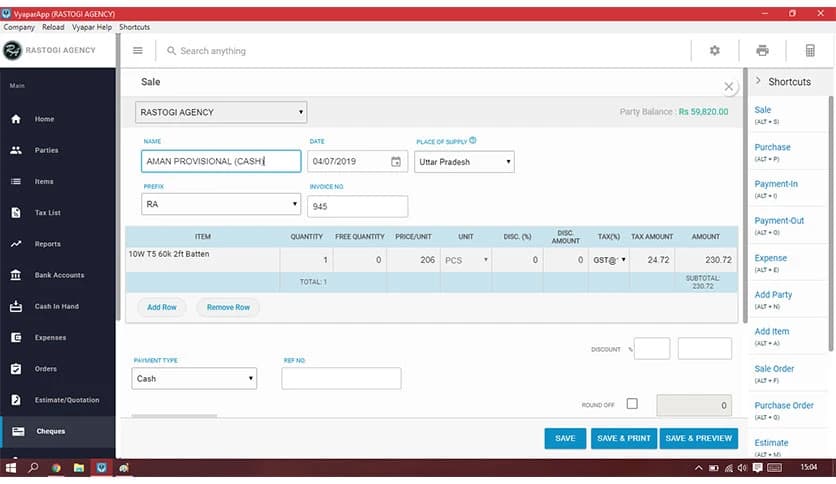
Task: Open the Company menu
Action: click(x=19, y=27)
